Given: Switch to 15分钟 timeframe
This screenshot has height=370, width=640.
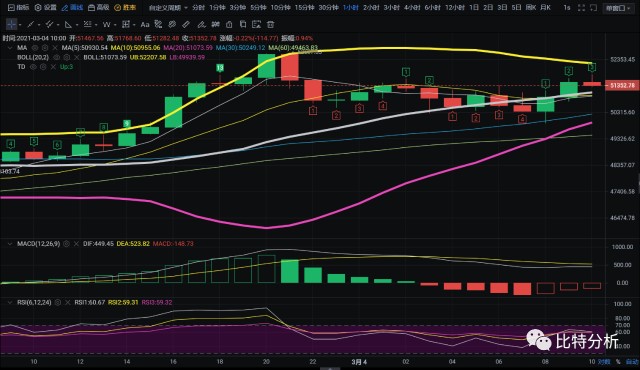Looking at the screenshot, I should 304,8.
